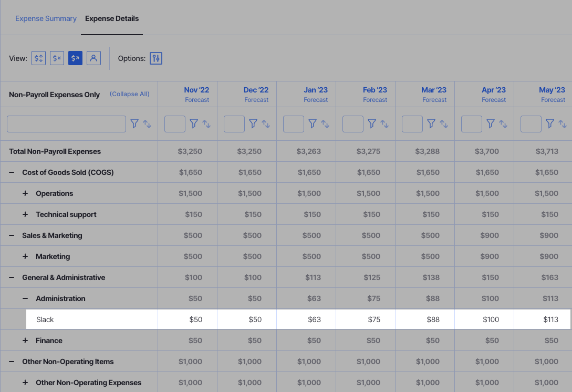Open the headcount person view

(93, 58)
